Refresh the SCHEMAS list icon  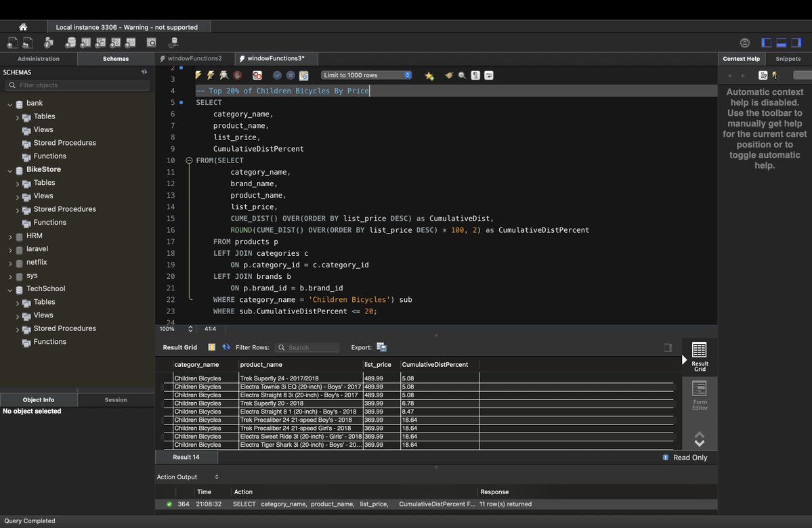point(144,72)
